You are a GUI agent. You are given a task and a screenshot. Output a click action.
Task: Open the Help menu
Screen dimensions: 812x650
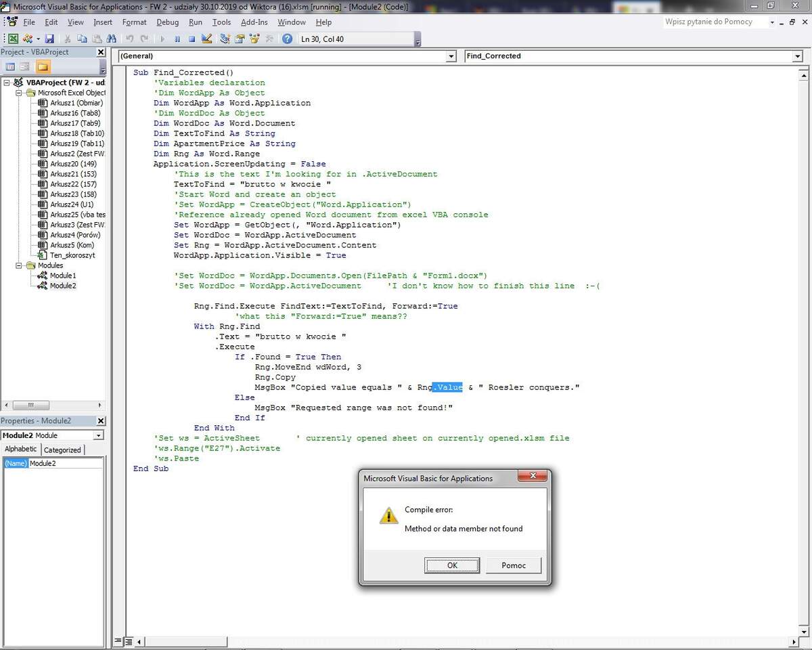click(323, 22)
